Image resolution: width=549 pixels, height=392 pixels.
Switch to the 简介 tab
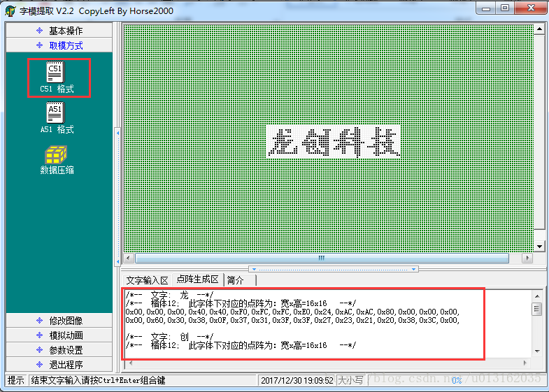(240, 280)
